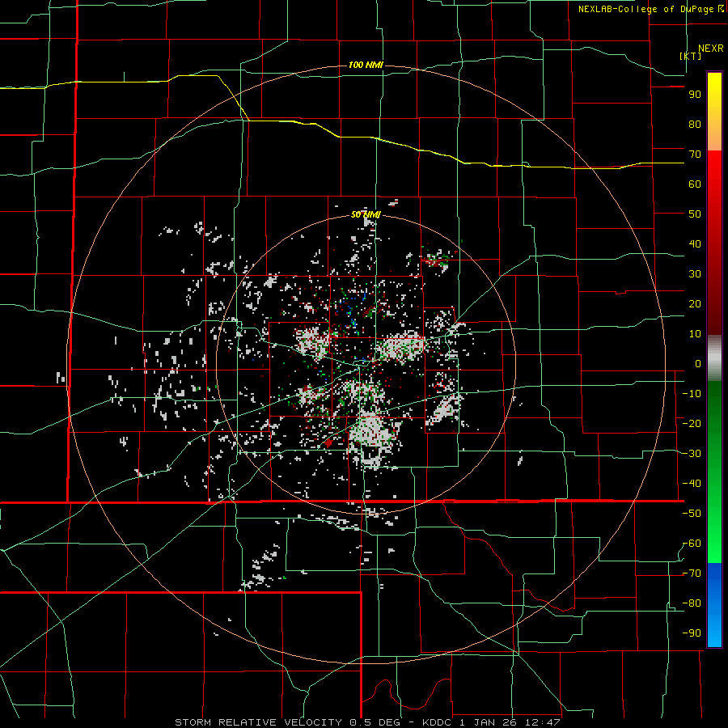
Task: Click the positive 70 scale value
Action: (695, 154)
